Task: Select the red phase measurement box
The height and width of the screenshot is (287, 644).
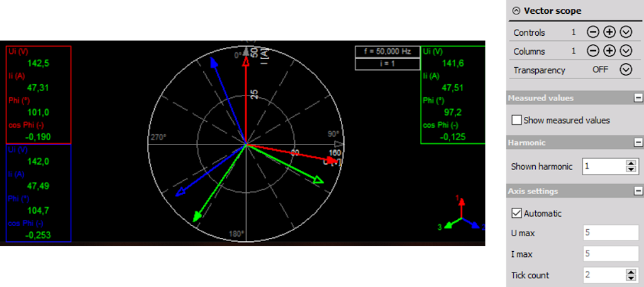Action: tap(38, 95)
